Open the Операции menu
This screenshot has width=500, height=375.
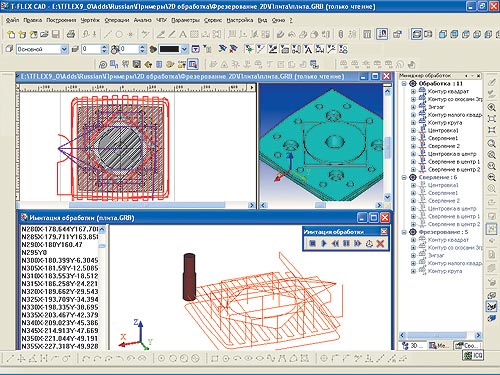pos(117,20)
